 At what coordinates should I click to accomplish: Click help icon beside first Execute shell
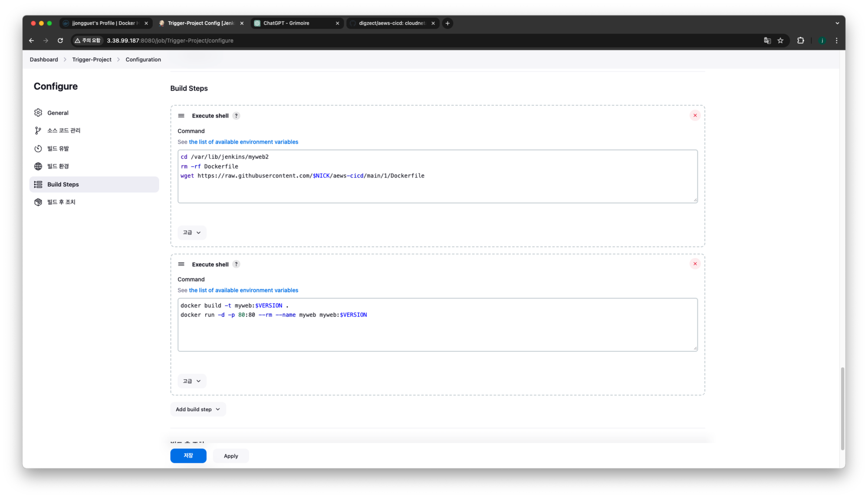point(236,115)
